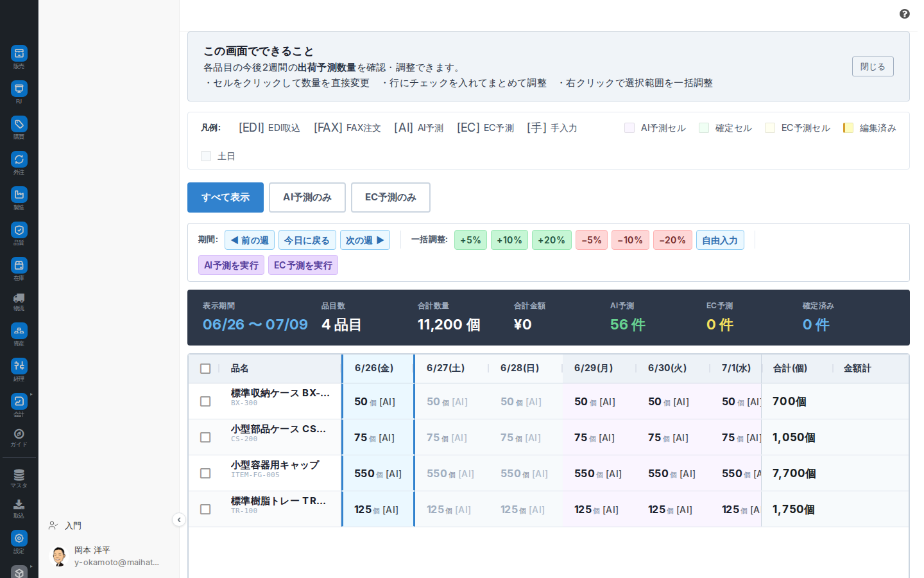The image size is (924, 578).
Task: Apply -20% bulk adjustment
Action: click(672, 240)
